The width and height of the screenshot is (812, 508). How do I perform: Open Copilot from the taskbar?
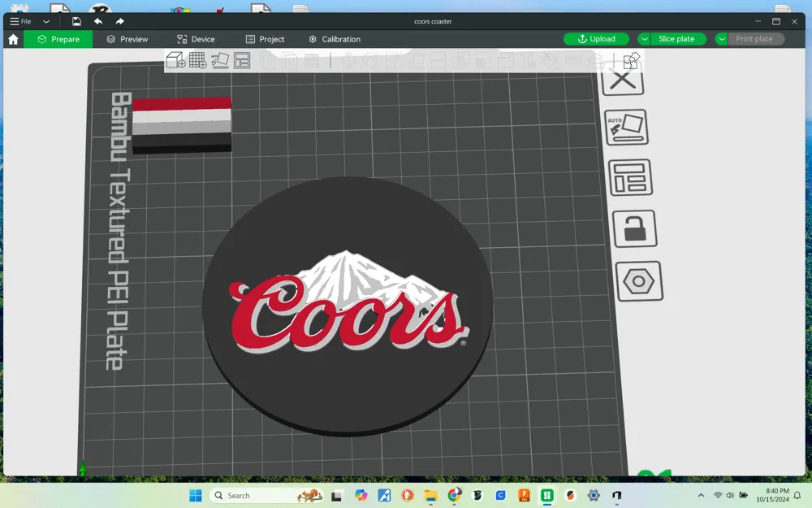point(361,496)
